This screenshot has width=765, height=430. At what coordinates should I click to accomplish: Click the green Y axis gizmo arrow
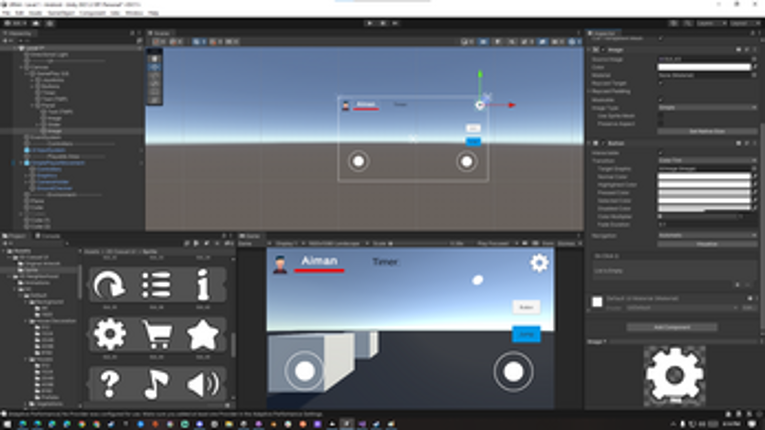click(480, 74)
